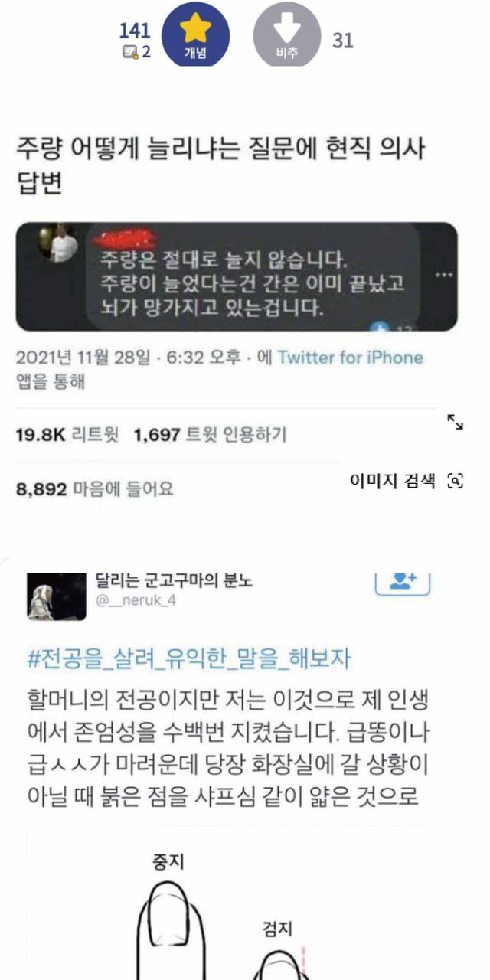Expand the tweet image with the arrows icon
490x980 pixels.
[x=455, y=422]
